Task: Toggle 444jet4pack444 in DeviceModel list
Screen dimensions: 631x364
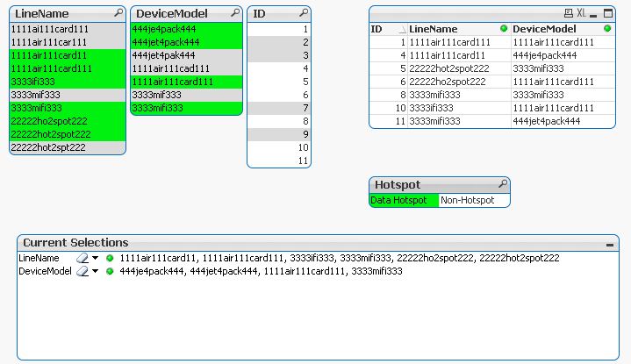Action: click(186, 42)
